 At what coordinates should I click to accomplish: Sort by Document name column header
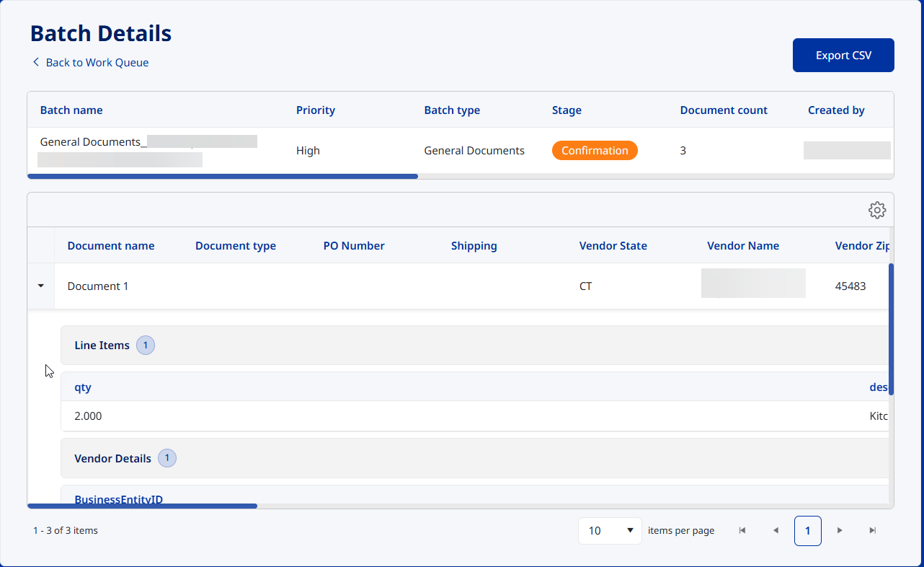(111, 246)
